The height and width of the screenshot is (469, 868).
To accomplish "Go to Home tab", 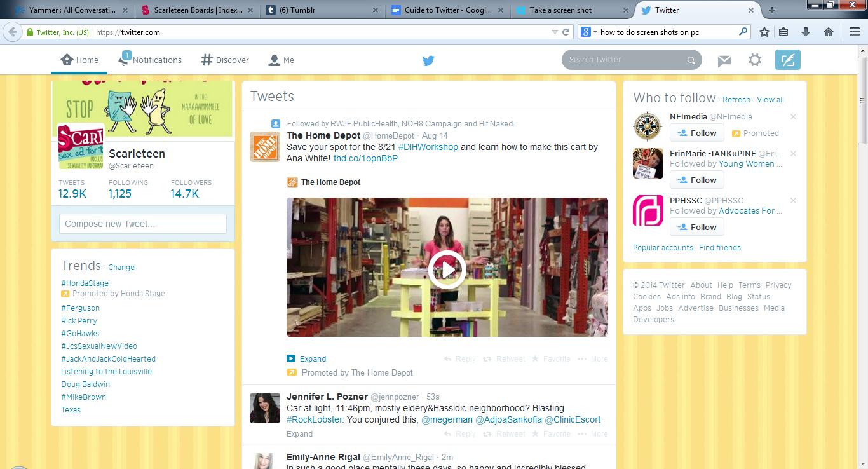I will tap(79, 60).
